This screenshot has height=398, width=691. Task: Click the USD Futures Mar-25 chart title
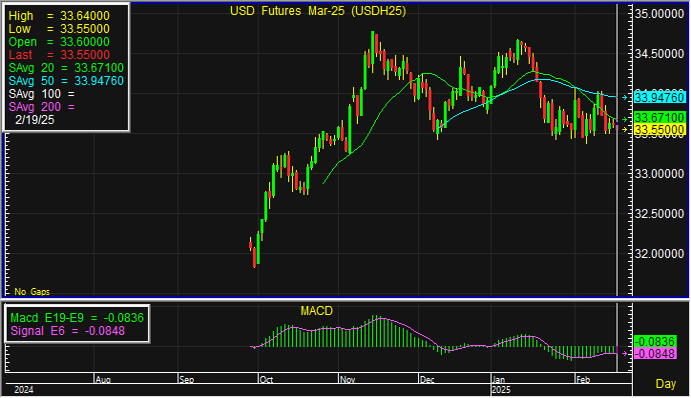318,11
